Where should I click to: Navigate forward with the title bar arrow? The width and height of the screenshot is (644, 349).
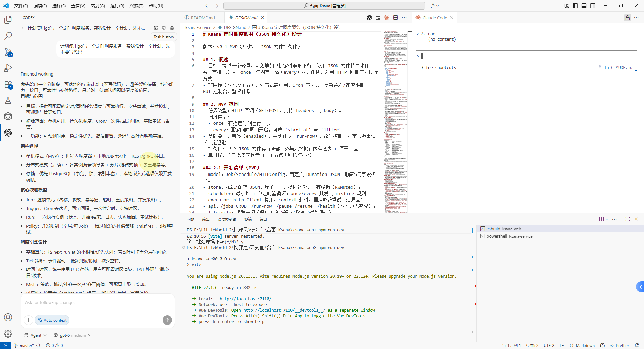216,6
